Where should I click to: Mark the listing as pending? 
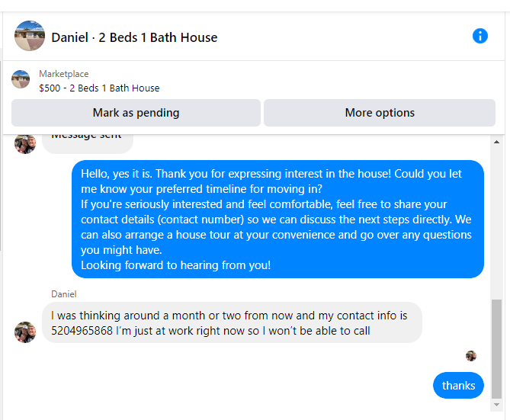pos(136,113)
